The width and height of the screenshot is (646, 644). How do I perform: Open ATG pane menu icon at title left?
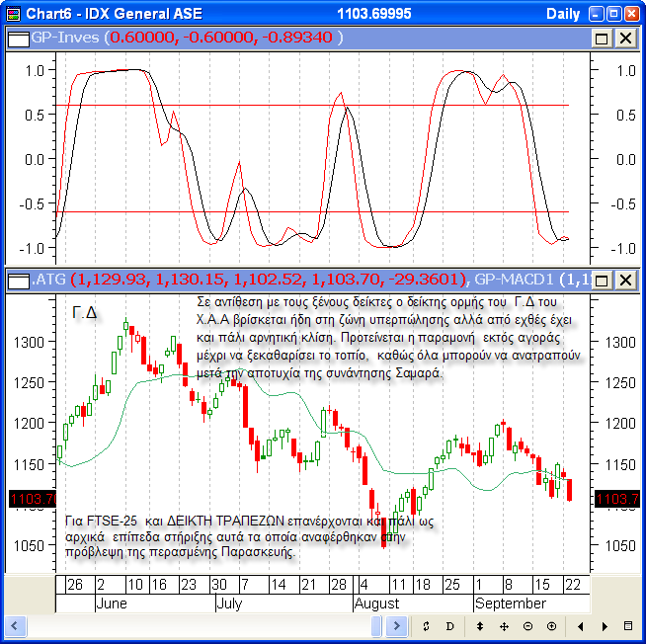tap(18, 280)
